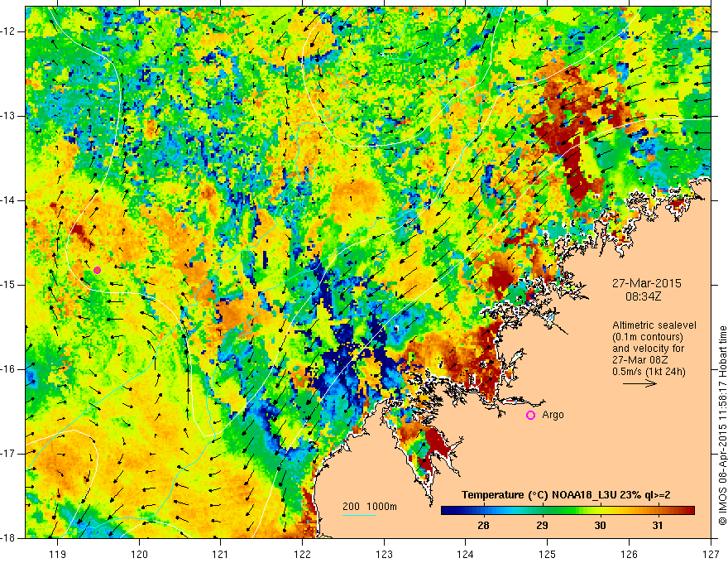The width and height of the screenshot is (728, 563).
Task: Click the '200 1000m' depth legend text
Action: (x=370, y=507)
